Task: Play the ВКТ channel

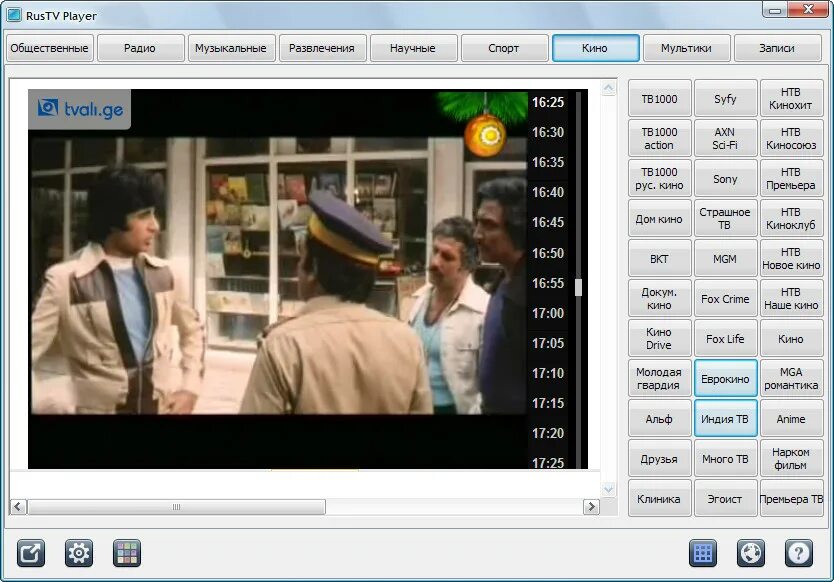Action: point(660,259)
